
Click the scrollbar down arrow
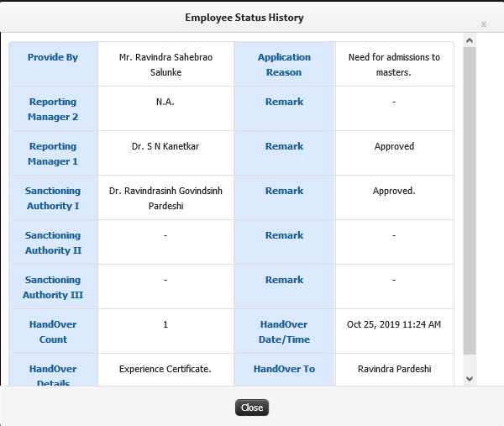point(470,379)
